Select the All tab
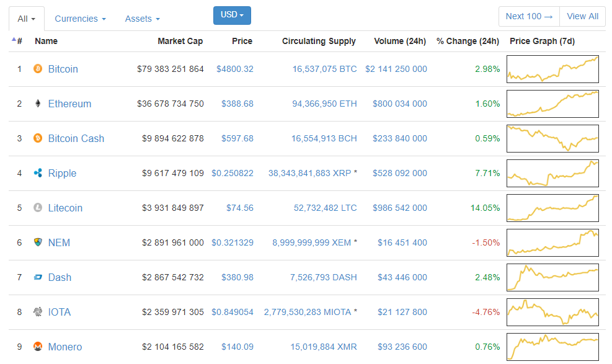The width and height of the screenshot is (612, 364). tap(26, 19)
